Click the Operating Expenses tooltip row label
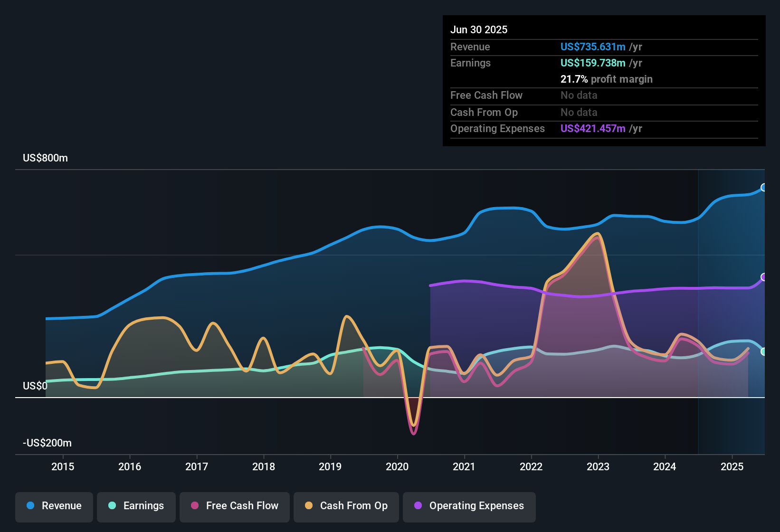This screenshot has width=780, height=532. (x=497, y=128)
